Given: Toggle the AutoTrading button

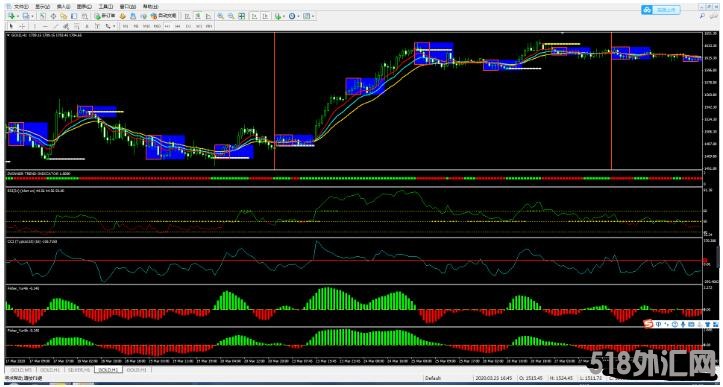Looking at the screenshot, I should [164, 16].
